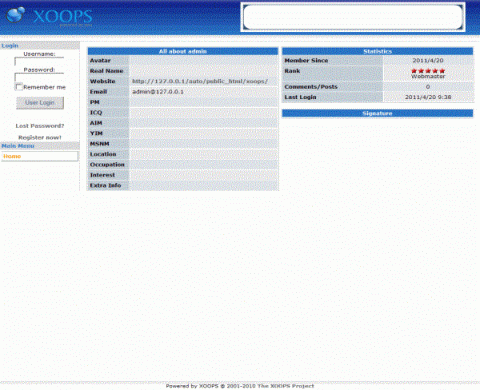This screenshot has width=480, height=390.
Task: Click the YIM row label
Action: [x=96, y=133]
